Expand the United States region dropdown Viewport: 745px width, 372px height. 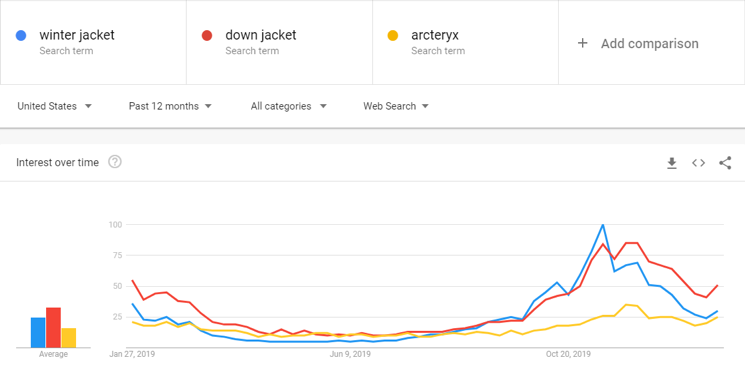(x=55, y=106)
